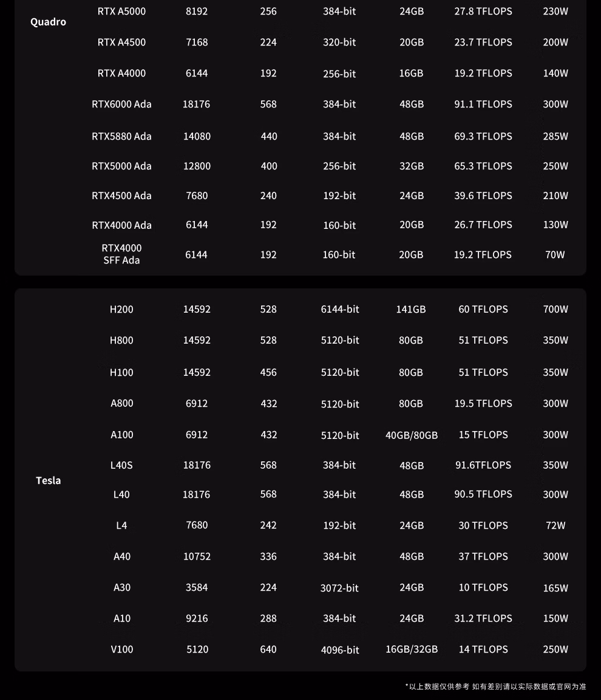Select the L40S model name
Screen dimensions: 601x700
click(121, 465)
